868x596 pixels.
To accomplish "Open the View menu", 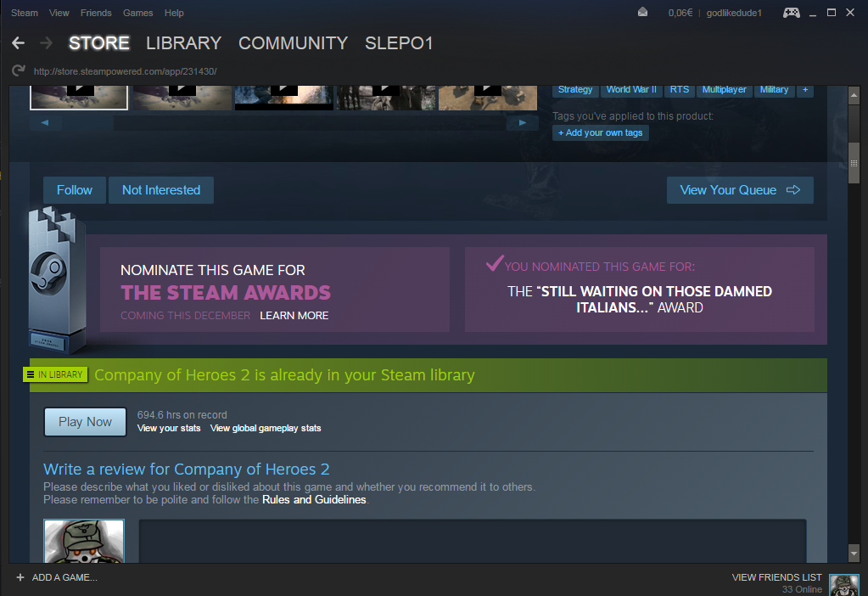I will (x=59, y=13).
